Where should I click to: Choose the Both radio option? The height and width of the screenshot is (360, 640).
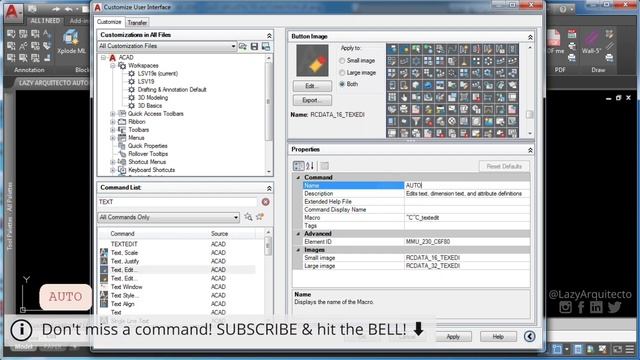click(342, 84)
